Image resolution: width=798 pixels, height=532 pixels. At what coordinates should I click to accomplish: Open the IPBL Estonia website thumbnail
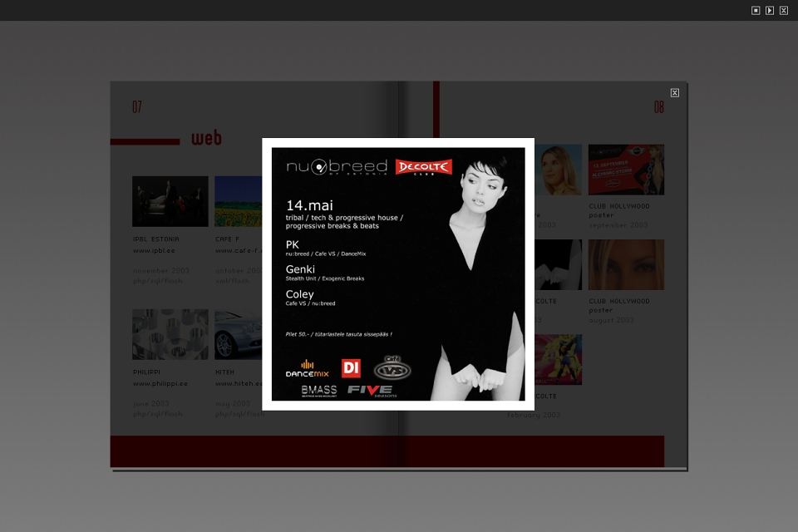[x=170, y=201]
